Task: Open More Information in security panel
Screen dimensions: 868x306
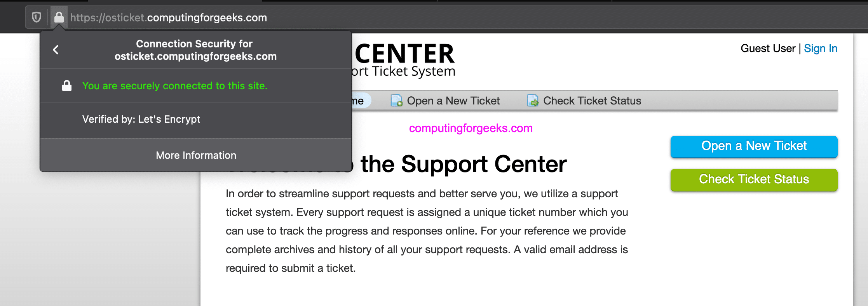Action: click(196, 155)
